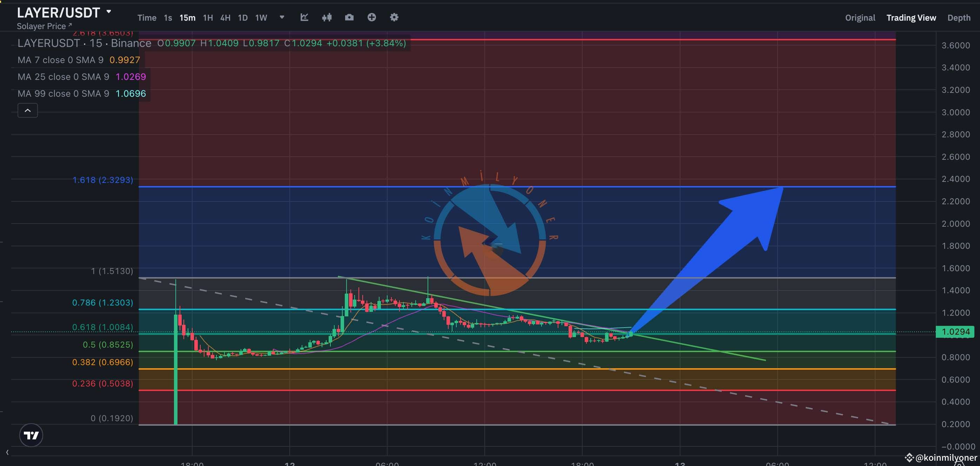Open chart settings via the gear icon

click(x=394, y=17)
